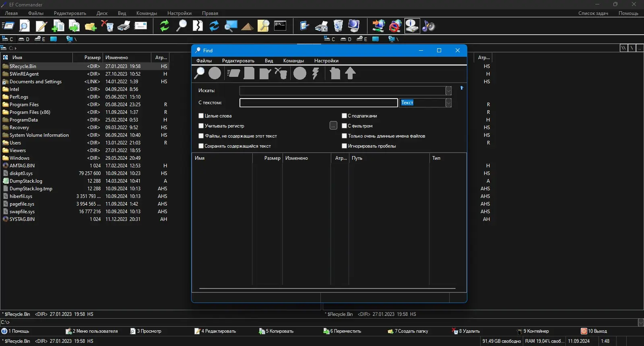Click the ellipsis filter button beside С фильтром
The image size is (644, 346).
[333, 126]
